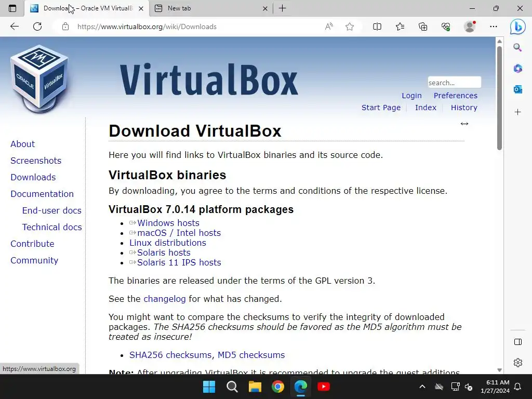Open SHA256 checksums link

click(171, 355)
